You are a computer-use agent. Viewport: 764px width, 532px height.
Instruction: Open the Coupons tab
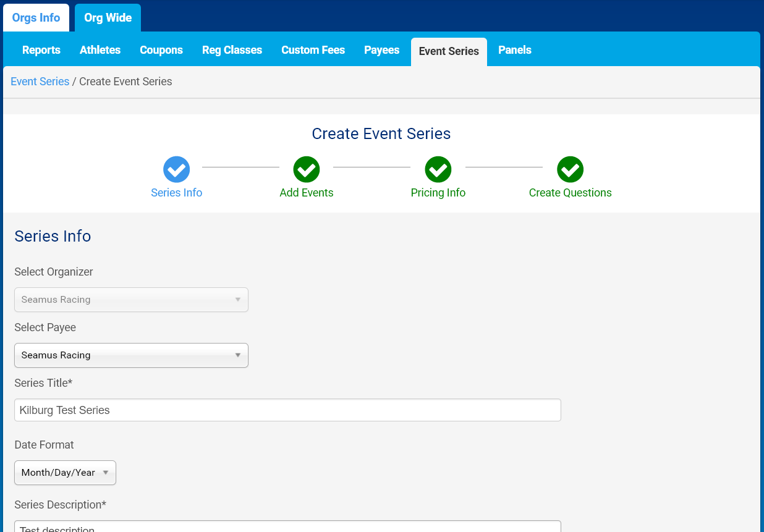(161, 50)
